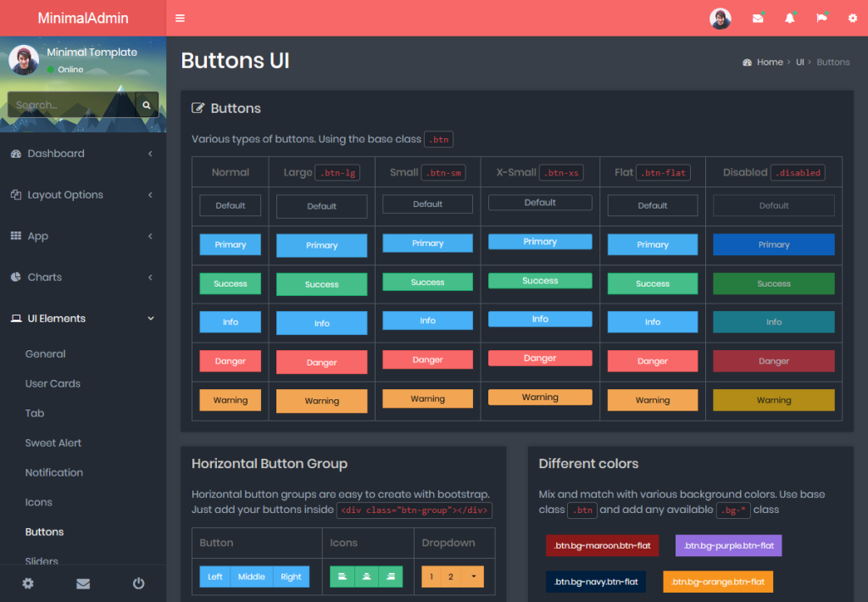
Task: Click the App grid icon in sidebar
Action: click(x=16, y=236)
